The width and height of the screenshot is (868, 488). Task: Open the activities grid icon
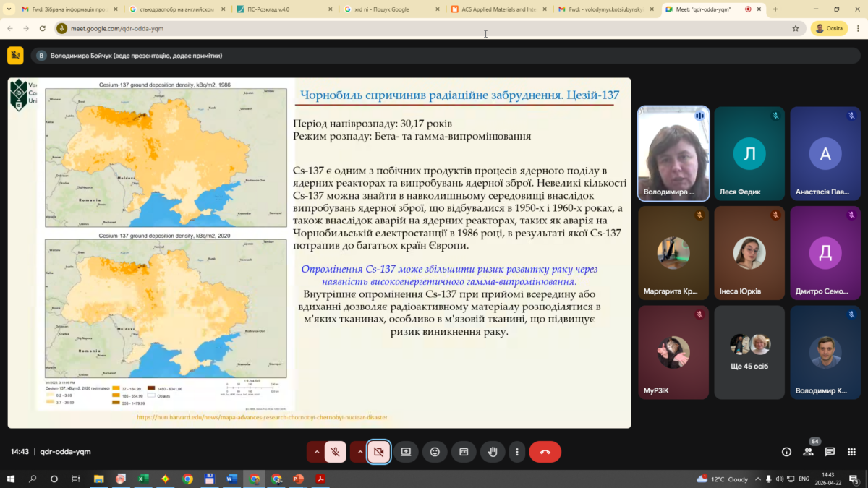tap(851, 452)
